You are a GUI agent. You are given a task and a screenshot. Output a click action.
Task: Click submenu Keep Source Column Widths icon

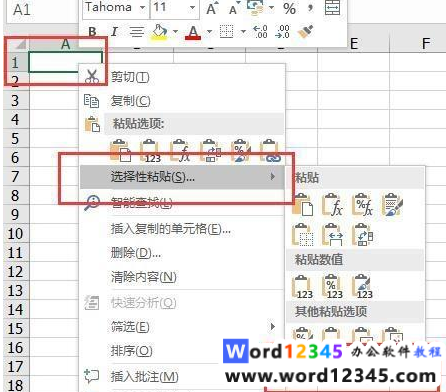[332, 235]
